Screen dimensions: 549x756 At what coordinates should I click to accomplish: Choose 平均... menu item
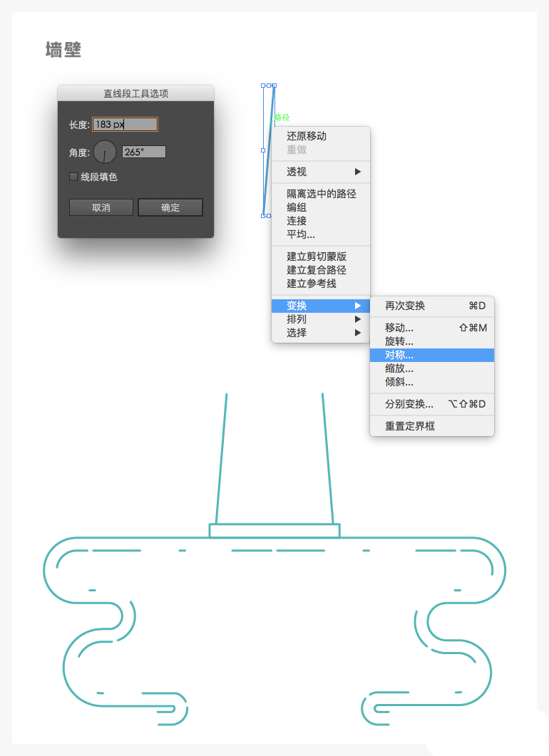pyautogui.click(x=321, y=234)
